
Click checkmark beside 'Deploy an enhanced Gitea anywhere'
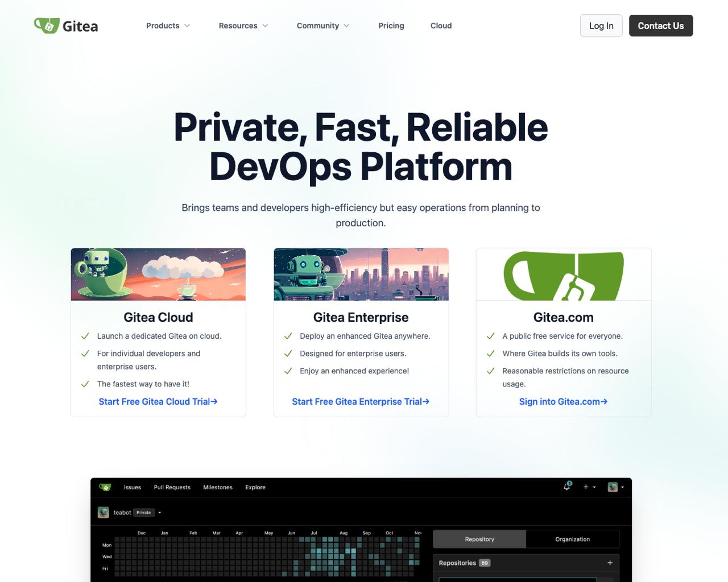(288, 336)
